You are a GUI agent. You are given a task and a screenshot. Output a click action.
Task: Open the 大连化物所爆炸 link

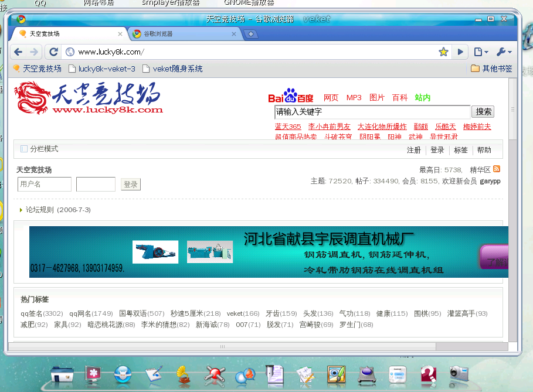pyautogui.click(x=382, y=127)
